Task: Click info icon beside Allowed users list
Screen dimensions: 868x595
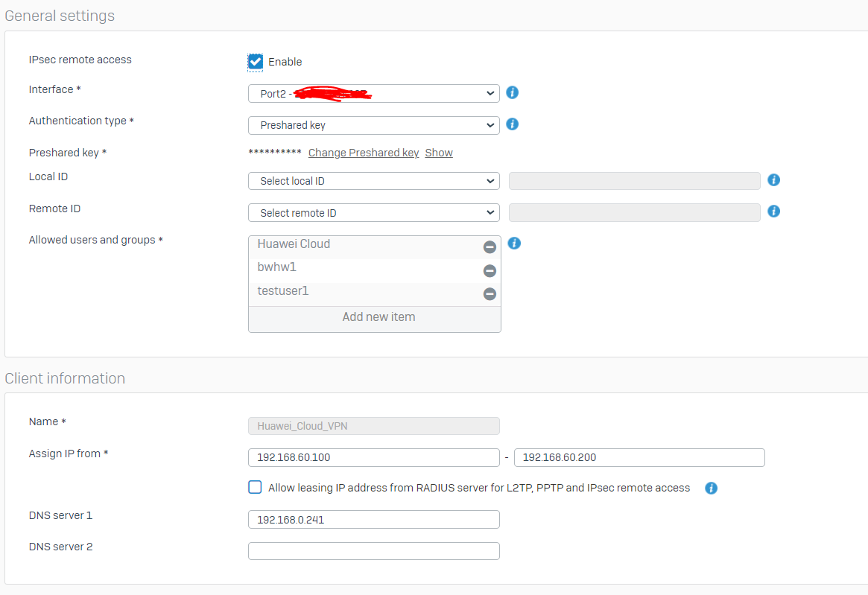Action: tap(514, 244)
